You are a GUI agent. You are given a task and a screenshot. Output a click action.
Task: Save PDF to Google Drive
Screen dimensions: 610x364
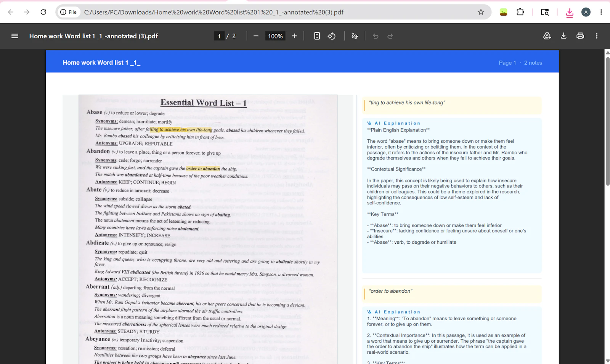click(x=547, y=36)
